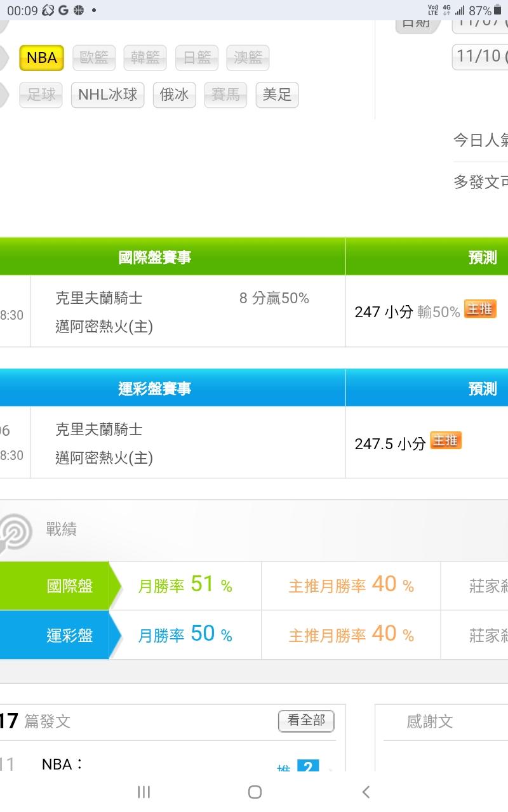Select the 歐籃 league filter
508x812 pixels.
coord(94,58)
